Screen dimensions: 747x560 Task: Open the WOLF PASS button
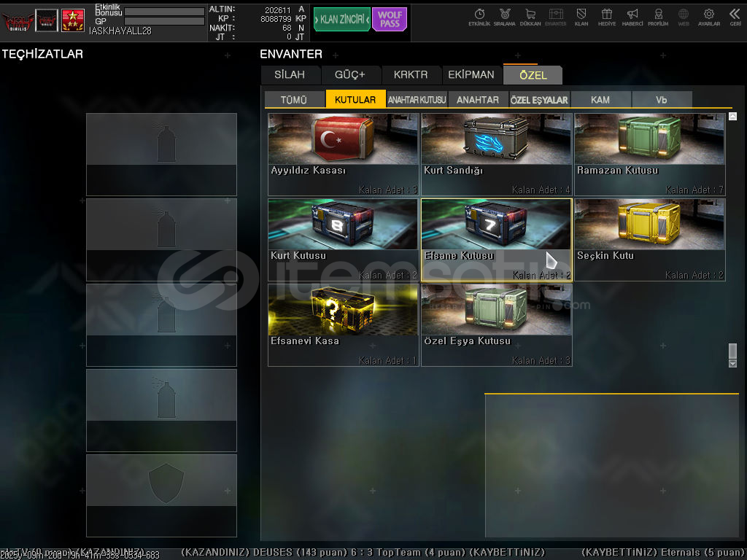click(x=390, y=20)
